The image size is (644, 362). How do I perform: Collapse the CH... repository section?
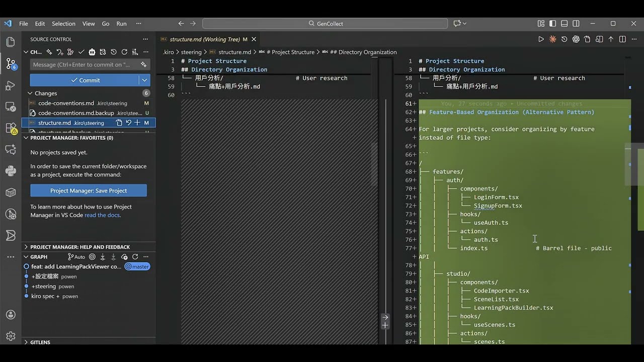point(26,52)
